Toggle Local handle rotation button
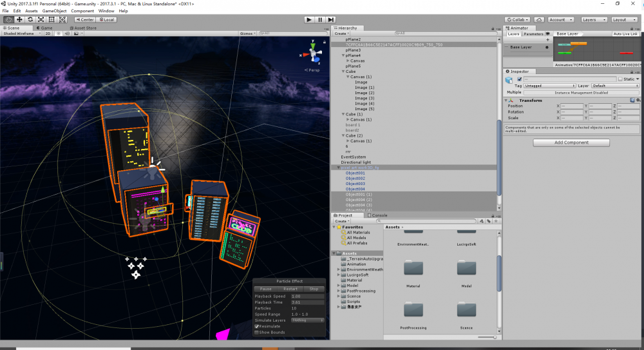 (x=107, y=19)
